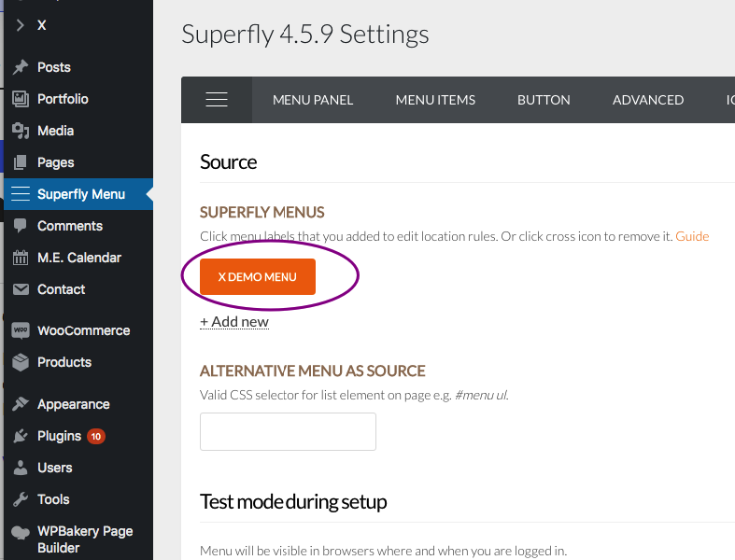Switch to the ADVANCED tab
This screenshot has height=560, width=735.
tap(648, 100)
